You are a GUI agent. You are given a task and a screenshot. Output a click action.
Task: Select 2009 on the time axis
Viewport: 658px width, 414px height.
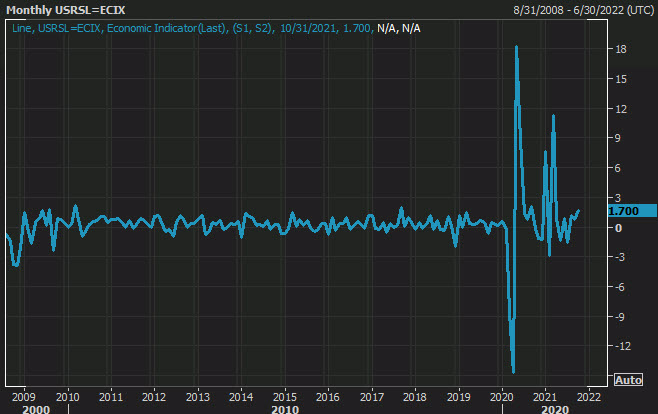tap(24, 394)
